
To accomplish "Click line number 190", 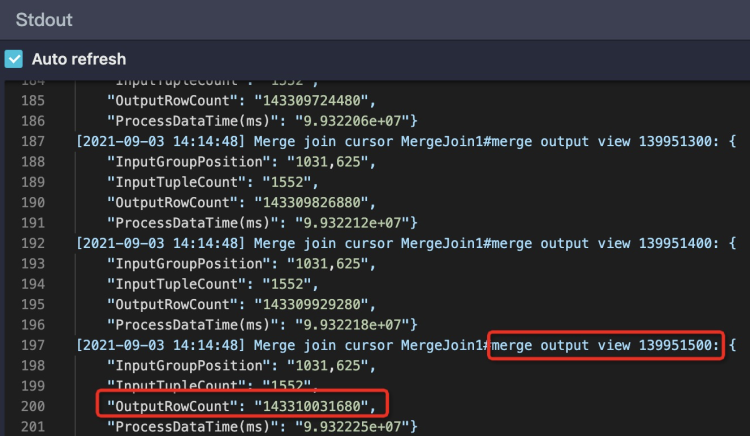I will (33, 203).
